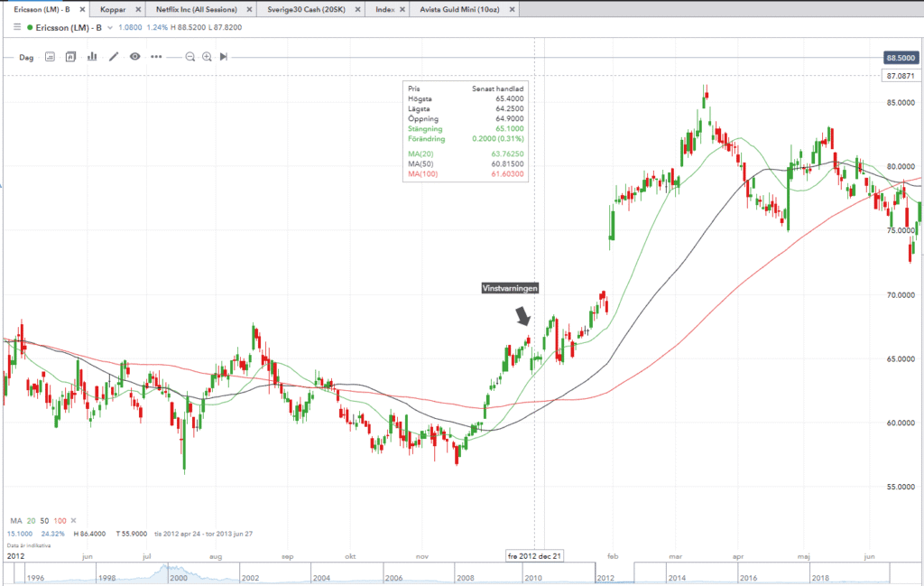Toggle the MA 20 indicator label
The height and width of the screenshot is (586, 924).
click(31, 521)
